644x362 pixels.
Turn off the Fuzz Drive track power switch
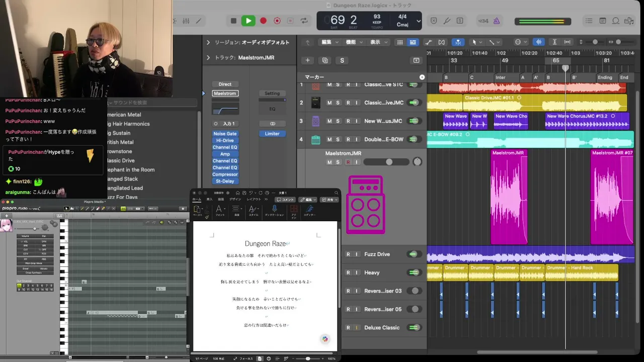[x=414, y=254]
